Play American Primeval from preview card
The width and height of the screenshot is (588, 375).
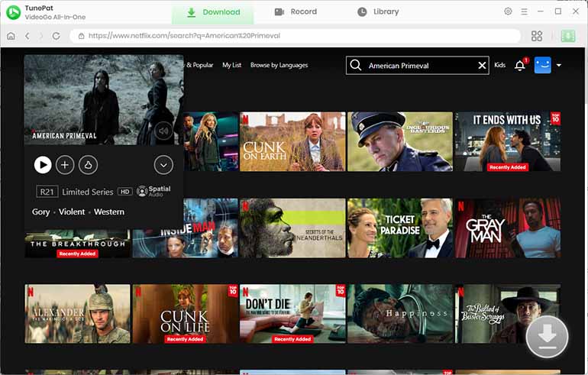pyautogui.click(x=43, y=164)
